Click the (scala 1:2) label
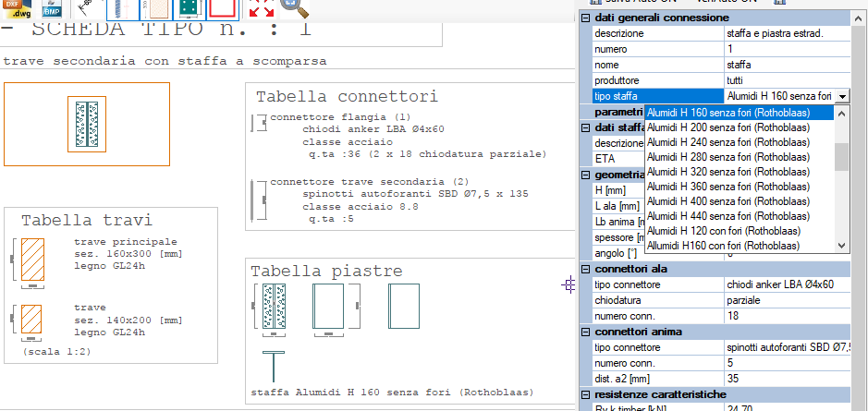The width and height of the screenshot is (868, 411). [x=56, y=351]
